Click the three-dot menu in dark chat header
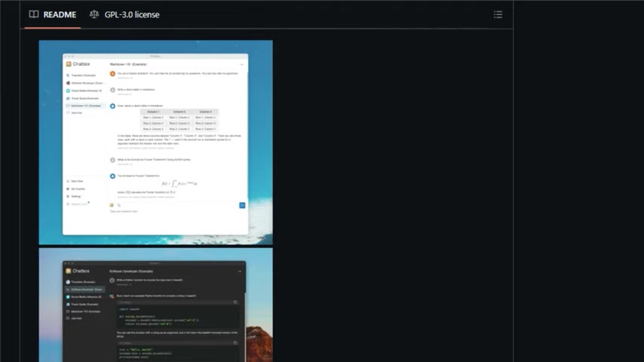Viewport: 644px width, 362px height. tap(240, 271)
